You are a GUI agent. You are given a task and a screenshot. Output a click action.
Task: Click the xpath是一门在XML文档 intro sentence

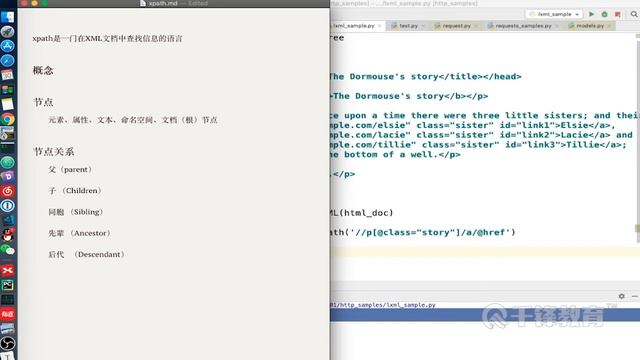point(107,38)
